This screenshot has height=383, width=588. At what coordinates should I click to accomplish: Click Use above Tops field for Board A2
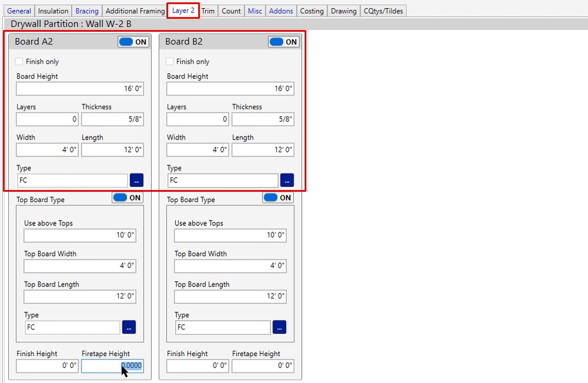[x=80, y=235]
